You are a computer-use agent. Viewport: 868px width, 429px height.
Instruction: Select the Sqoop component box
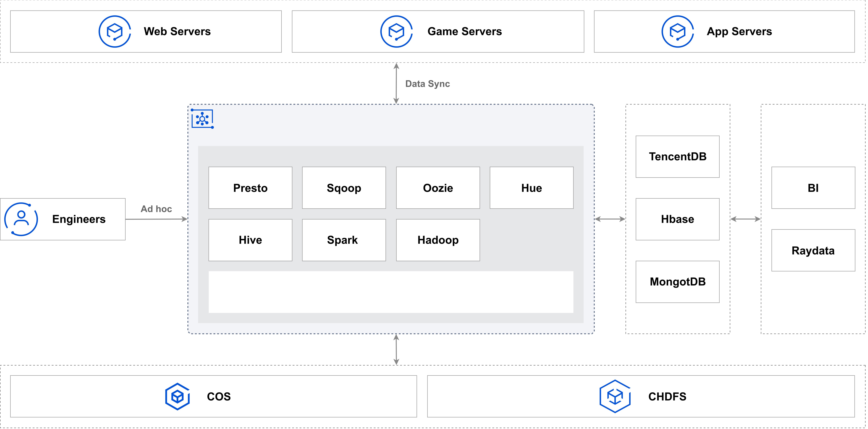pos(344,188)
